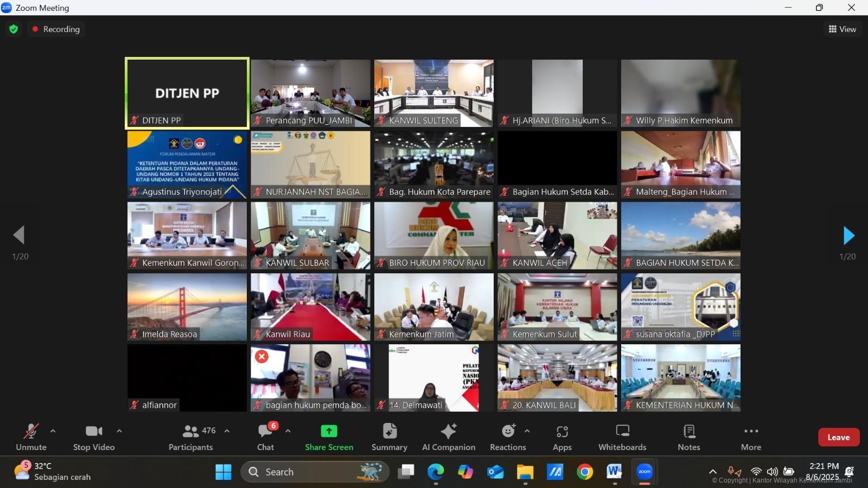Open video settings chevron beside Stop Video

119,431
